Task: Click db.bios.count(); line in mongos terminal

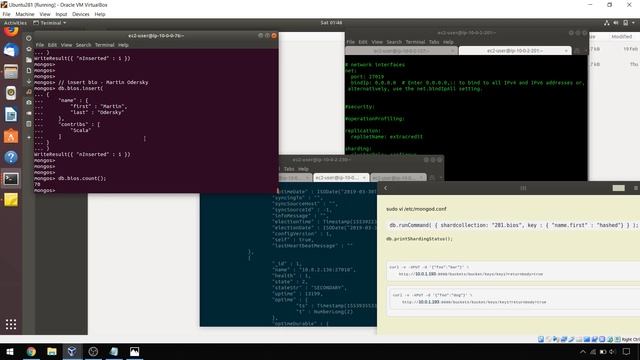Action: [x=82, y=178]
